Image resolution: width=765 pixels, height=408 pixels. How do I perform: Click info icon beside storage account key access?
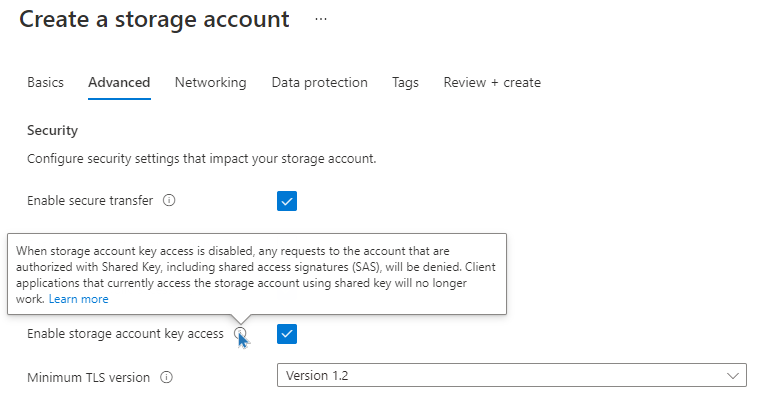coord(240,334)
